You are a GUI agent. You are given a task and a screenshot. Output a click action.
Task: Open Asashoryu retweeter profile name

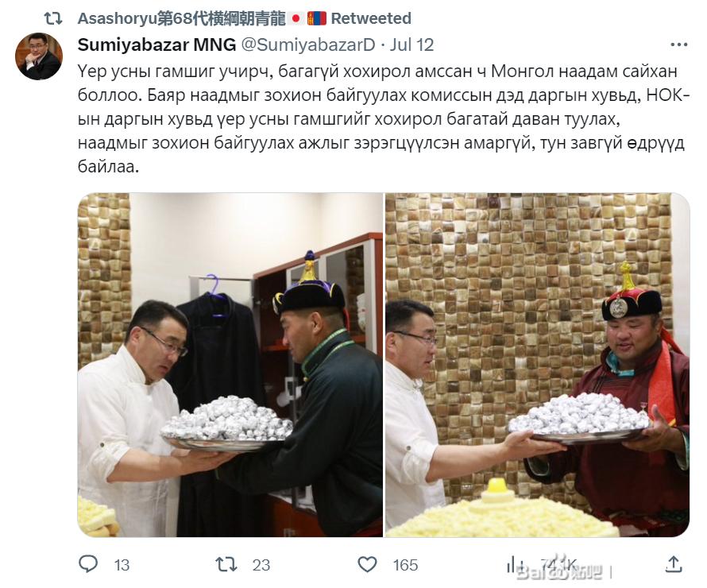click(x=182, y=18)
